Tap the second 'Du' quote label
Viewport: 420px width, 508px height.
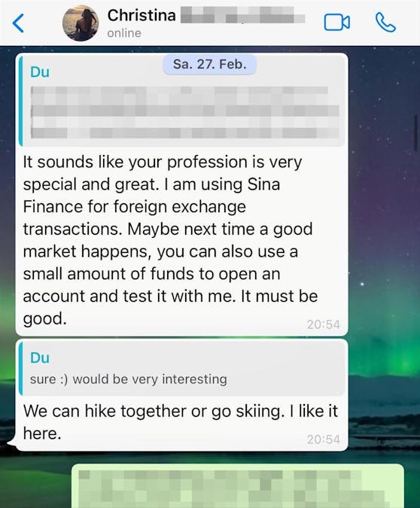pyautogui.click(x=40, y=358)
